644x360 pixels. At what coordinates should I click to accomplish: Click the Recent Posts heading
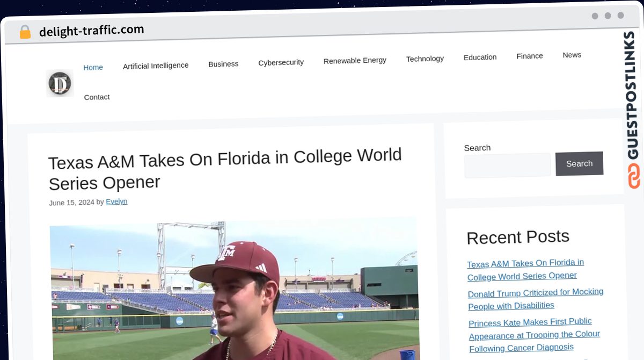518,237
